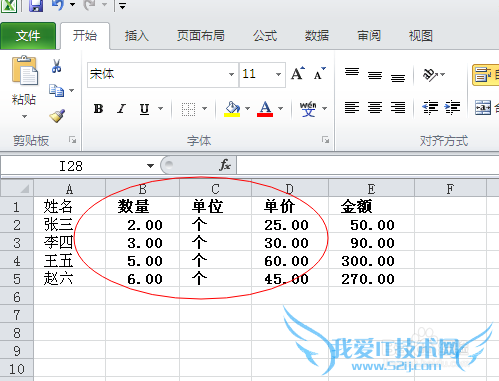Viewport: 499px width, 381px height.
Task: Open the 剪贴板 dialog launcher
Action: tap(72, 140)
